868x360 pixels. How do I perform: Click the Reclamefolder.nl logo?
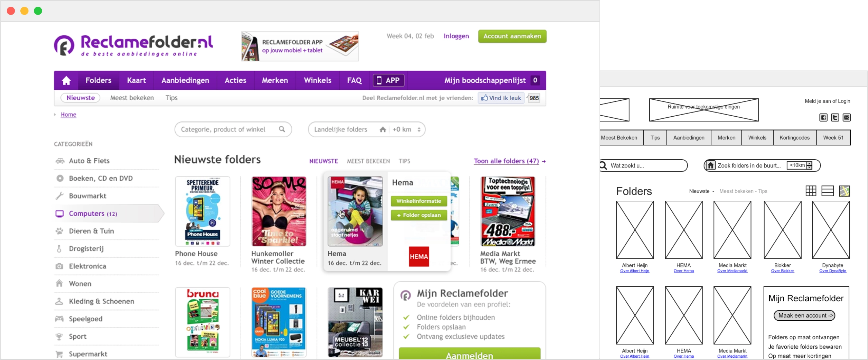133,45
